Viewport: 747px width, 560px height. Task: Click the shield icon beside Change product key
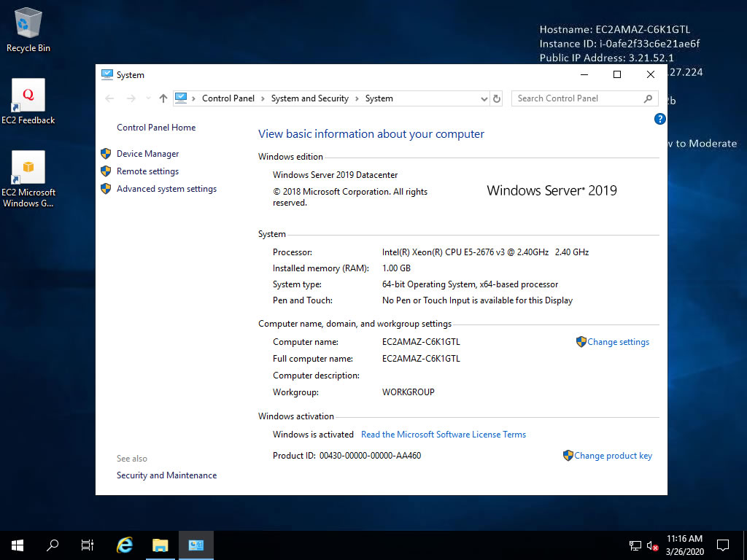coord(568,455)
